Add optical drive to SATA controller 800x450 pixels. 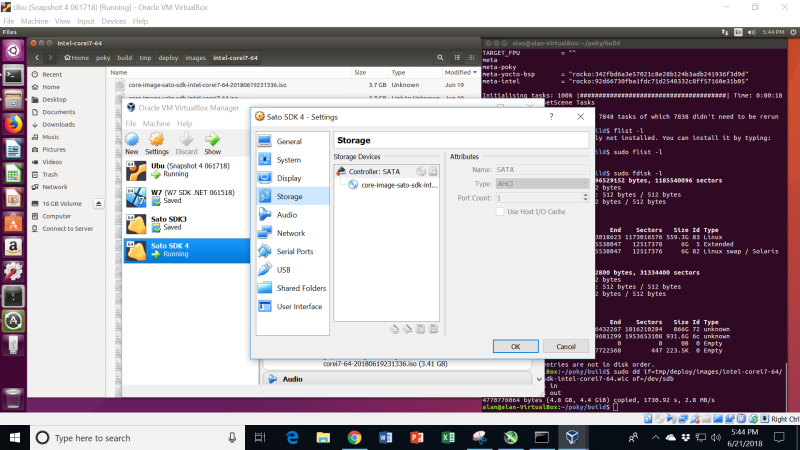click(421, 171)
